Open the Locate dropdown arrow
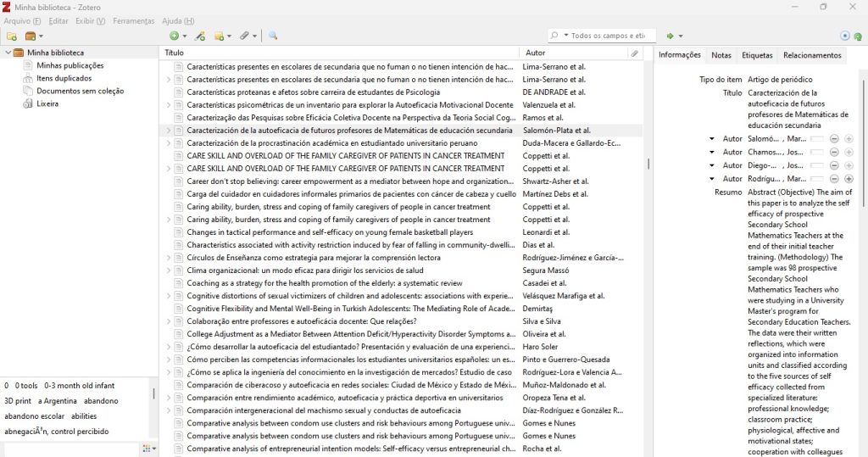Screen dimensions: 868x457 681,36
